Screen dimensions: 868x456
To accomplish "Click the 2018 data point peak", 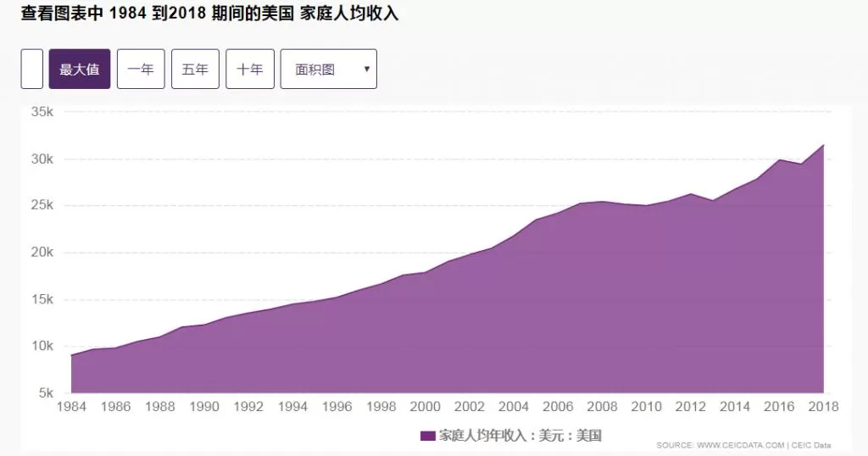I will coord(823,145).
